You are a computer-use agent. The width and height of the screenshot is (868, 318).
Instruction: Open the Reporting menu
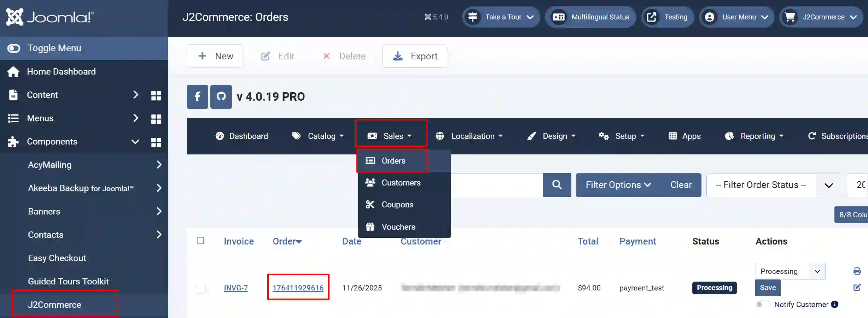754,136
